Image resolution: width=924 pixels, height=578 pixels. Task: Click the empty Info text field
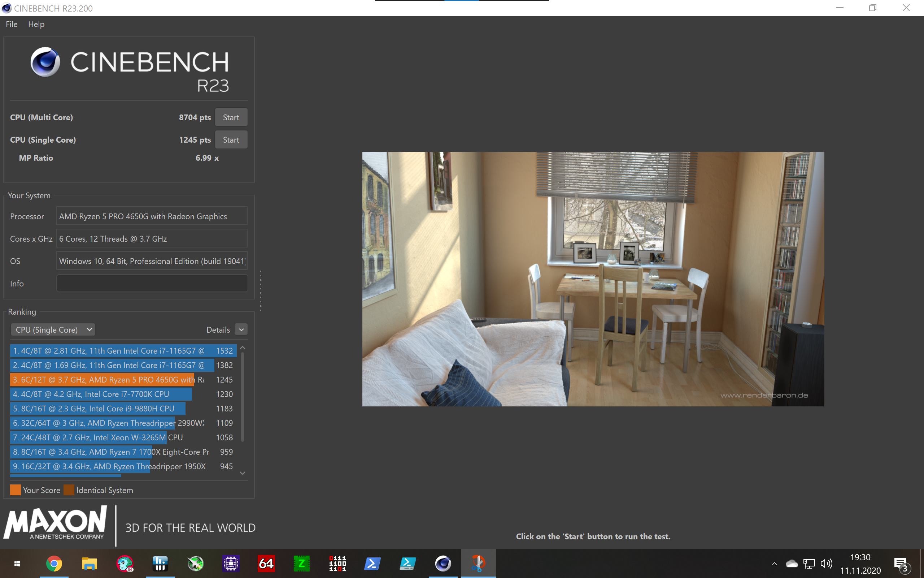(152, 284)
